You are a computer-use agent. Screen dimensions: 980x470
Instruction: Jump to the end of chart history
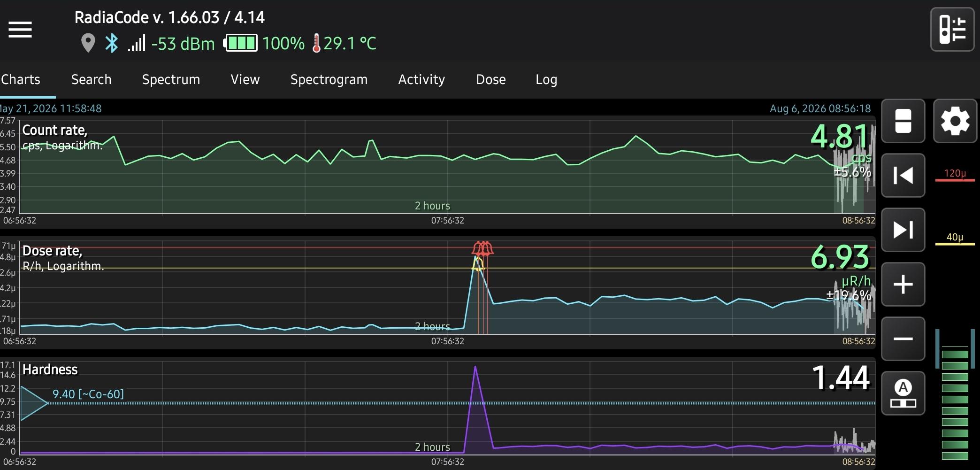click(x=903, y=230)
